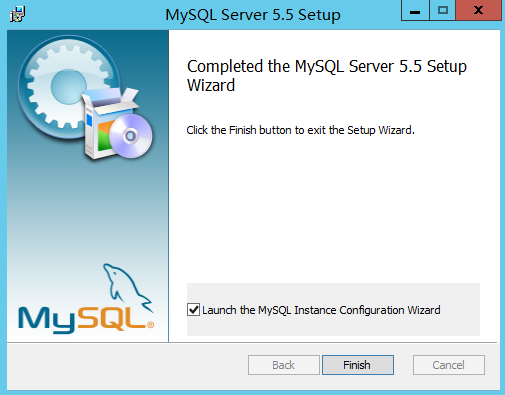Click the Back button
Image resolution: width=505 pixels, height=395 pixels.
click(x=284, y=365)
